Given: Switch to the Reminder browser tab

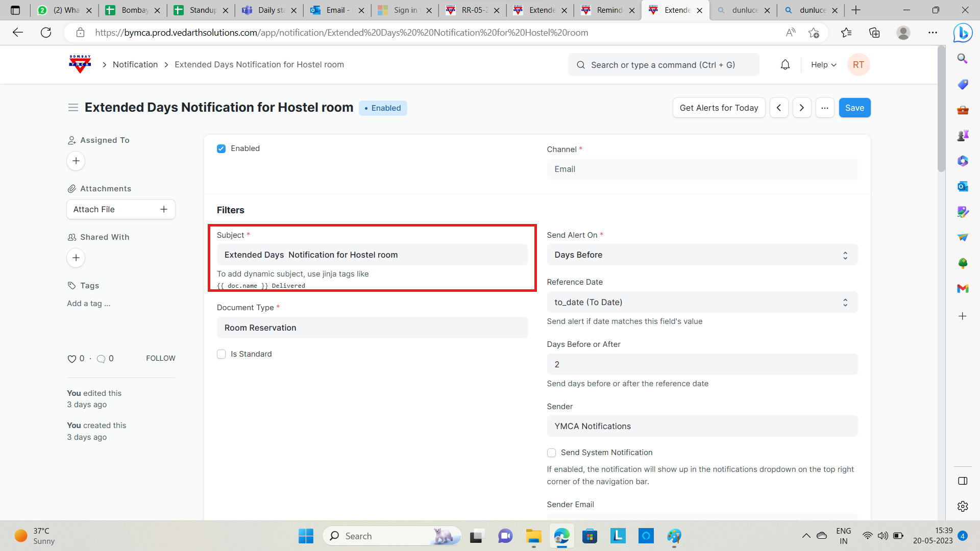Looking at the screenshot, I should pyautogui.click(x=607, y=10).
